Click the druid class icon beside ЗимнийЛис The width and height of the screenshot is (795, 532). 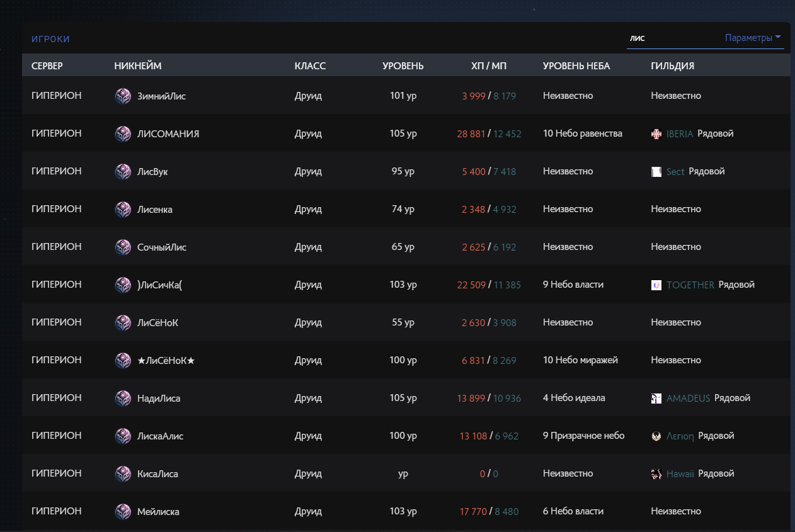pyautogui.click(x=123, y=96)
